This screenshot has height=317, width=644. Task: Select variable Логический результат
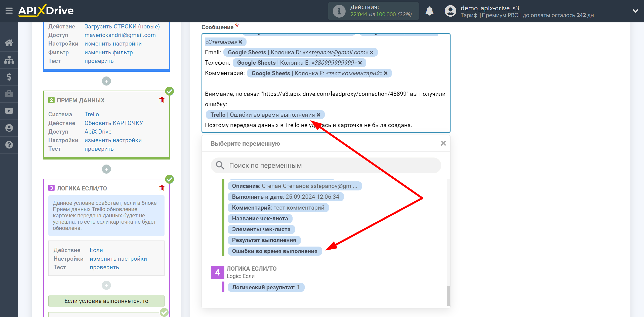[266, 287]
